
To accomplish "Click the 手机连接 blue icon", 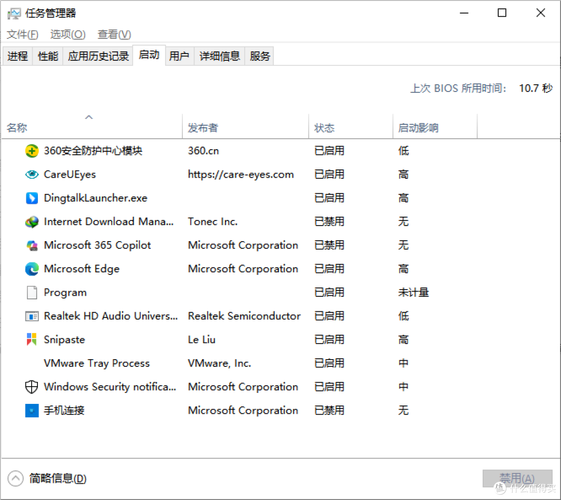I will (31, 410).
